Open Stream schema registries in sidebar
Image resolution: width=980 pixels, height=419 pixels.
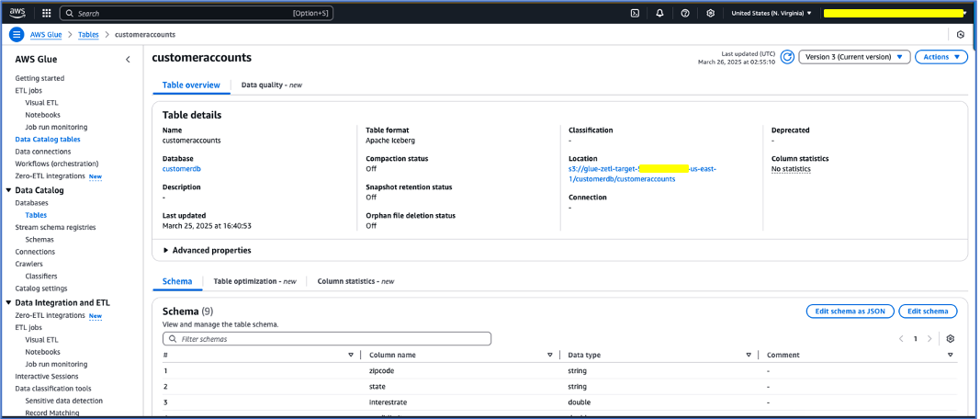pos(56,227)
